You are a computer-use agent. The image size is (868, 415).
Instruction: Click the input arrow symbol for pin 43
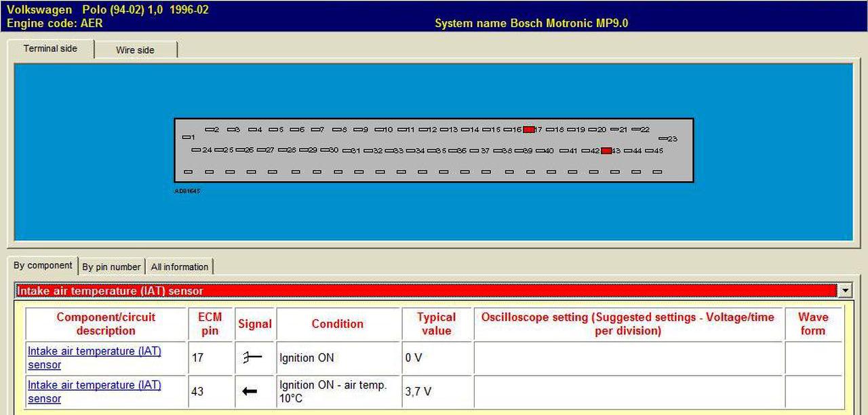[250, 391]
